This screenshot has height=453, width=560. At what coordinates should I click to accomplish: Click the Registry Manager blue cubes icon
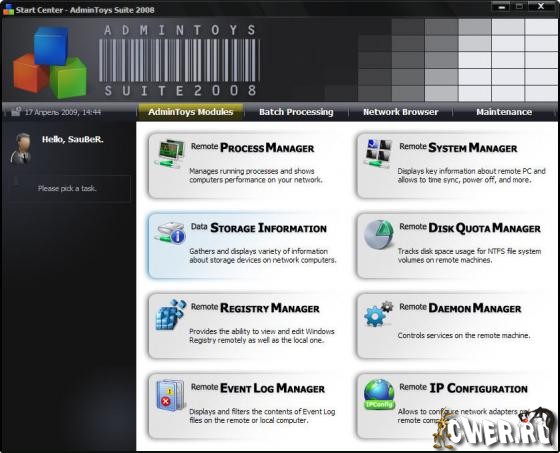pyautogui.click(x=171, y=314)
